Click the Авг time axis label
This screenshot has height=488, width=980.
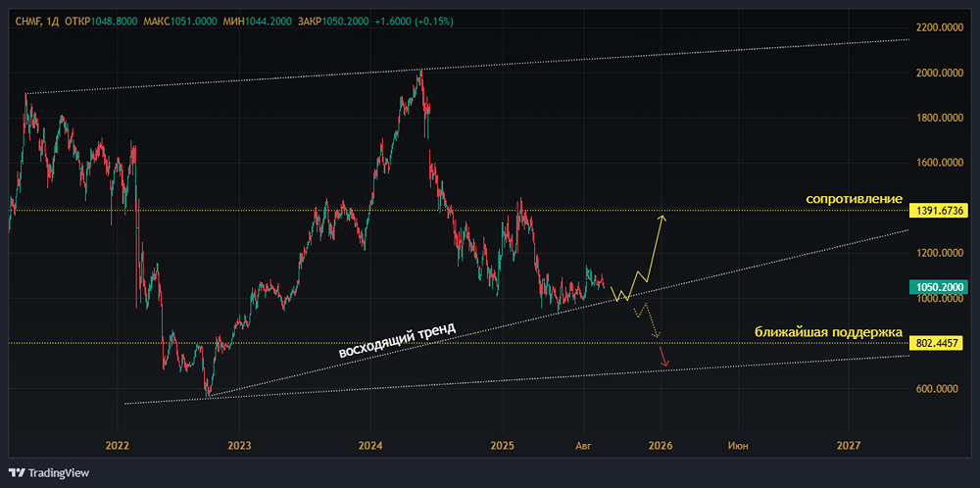point(584,445)
